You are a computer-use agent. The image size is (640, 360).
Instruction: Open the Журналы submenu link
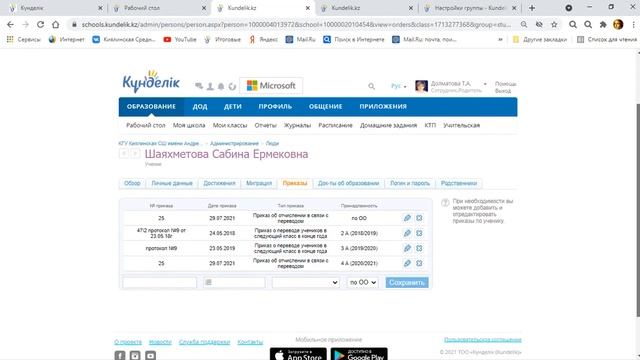[297, 125]
